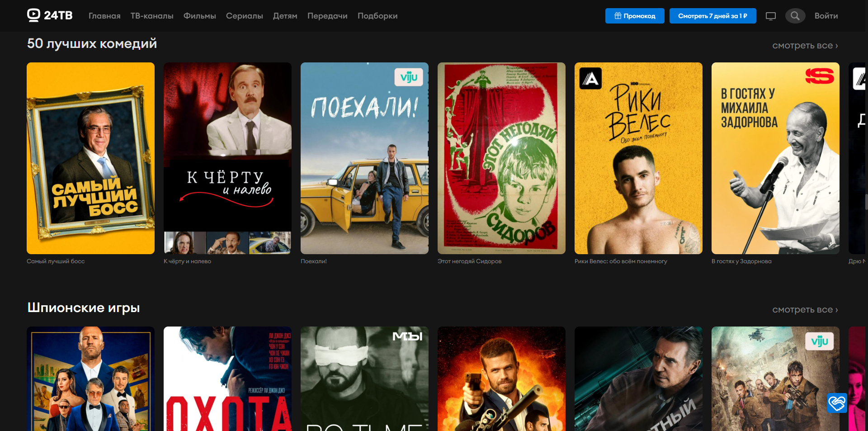Open the Детям section
This screenshot has width=868, height=431.
pyautogui.click(x=284, y=15)
